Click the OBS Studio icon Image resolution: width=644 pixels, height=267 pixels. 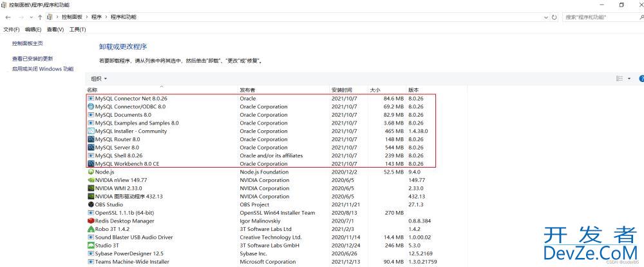(91, 204)
